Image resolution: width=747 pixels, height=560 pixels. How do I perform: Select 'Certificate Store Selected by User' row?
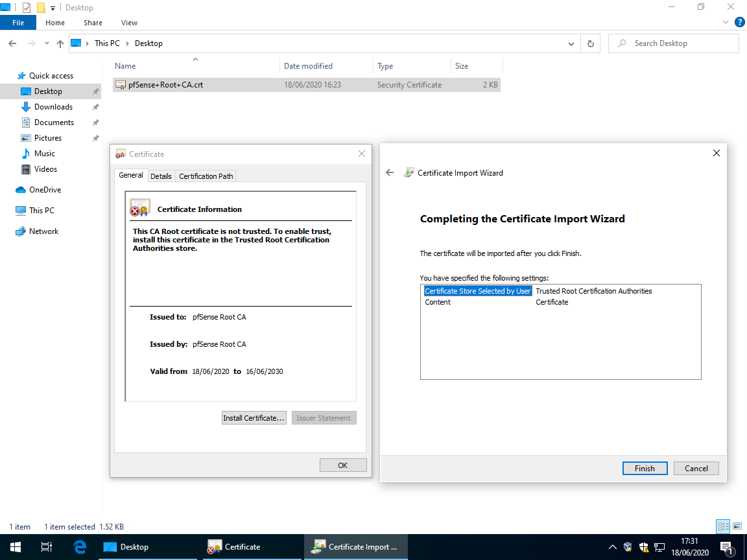[561, 291]
